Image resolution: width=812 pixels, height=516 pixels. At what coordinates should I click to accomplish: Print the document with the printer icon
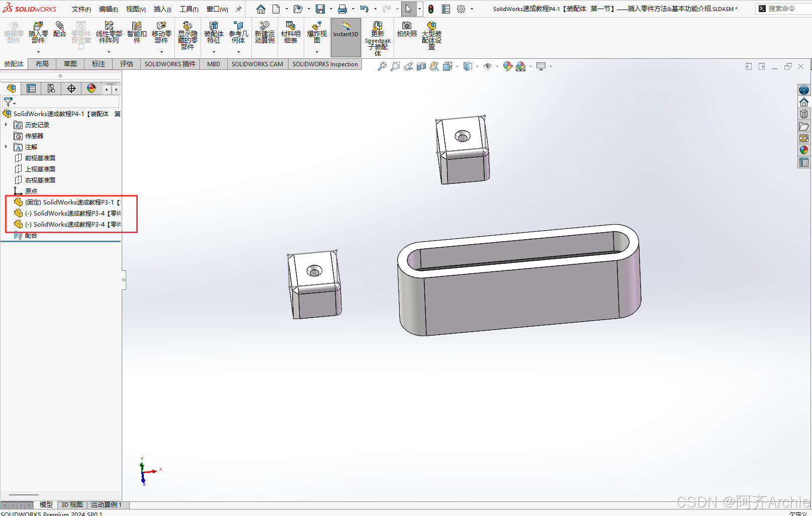(x=342, y=9)
